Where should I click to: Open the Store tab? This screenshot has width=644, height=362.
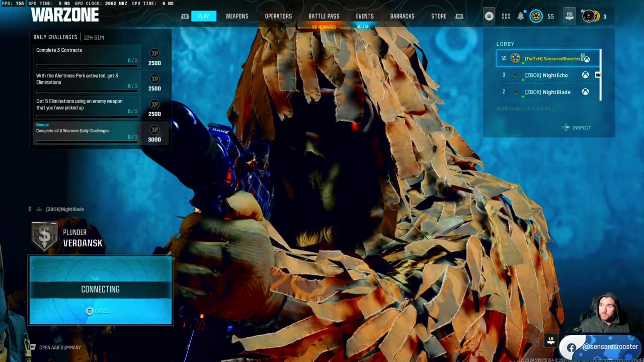pos(439,16)
